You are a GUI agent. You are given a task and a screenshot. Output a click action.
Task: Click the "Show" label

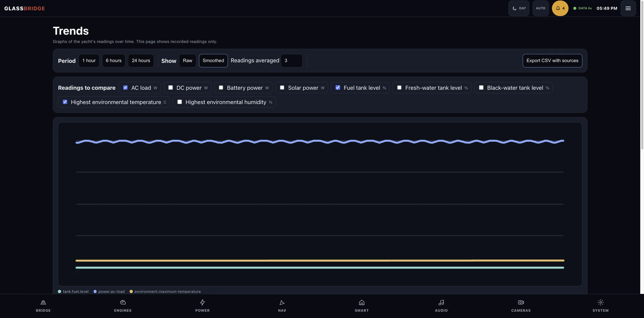point(169,61)
